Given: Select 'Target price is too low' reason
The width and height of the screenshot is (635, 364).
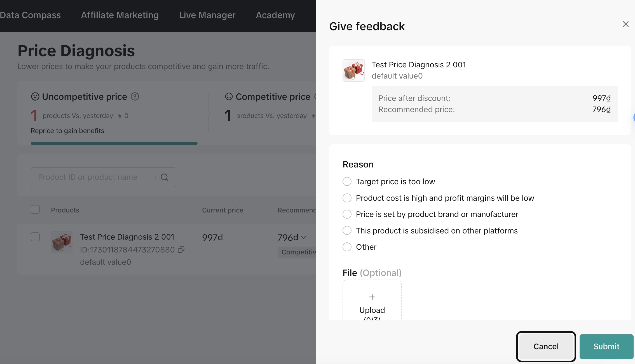Looking at the screenshot, I should (347, 182).
